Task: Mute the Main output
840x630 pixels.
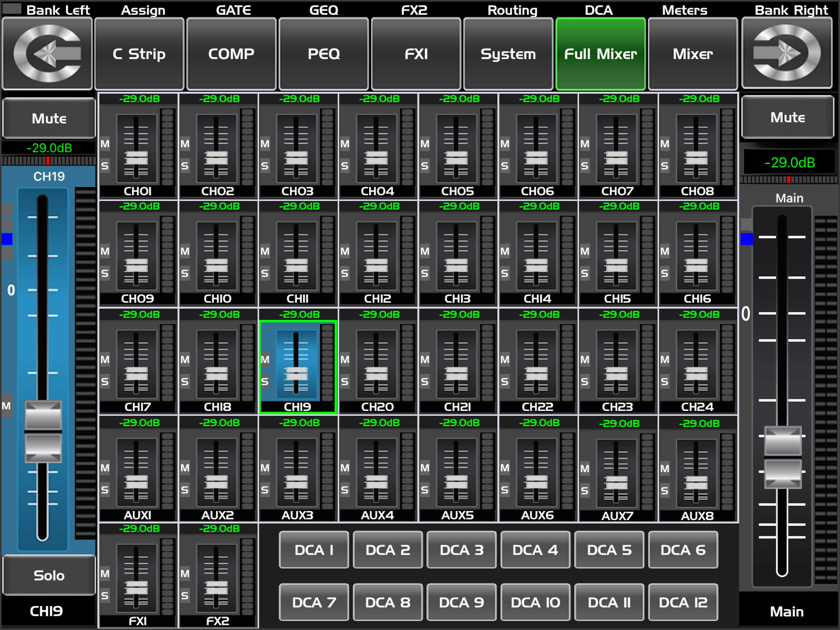Action: pos(788,118)
